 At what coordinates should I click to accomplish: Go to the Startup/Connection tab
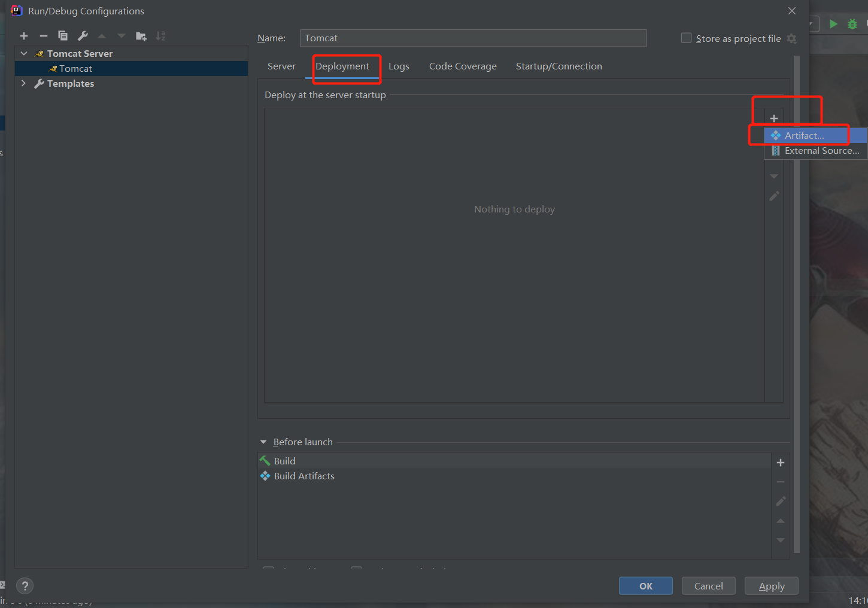(559, 66)
